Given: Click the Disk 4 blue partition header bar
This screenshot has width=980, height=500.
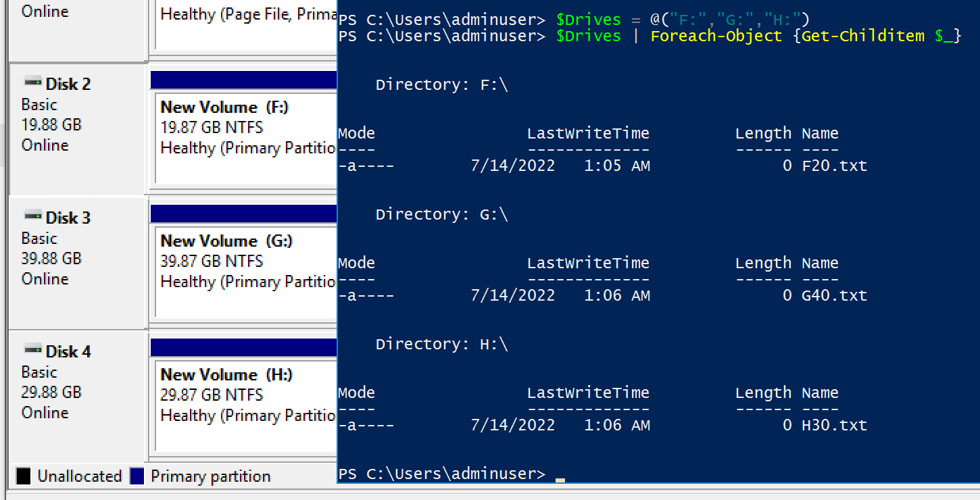Looking at the screenshot, I should click(x=243, y=347).
